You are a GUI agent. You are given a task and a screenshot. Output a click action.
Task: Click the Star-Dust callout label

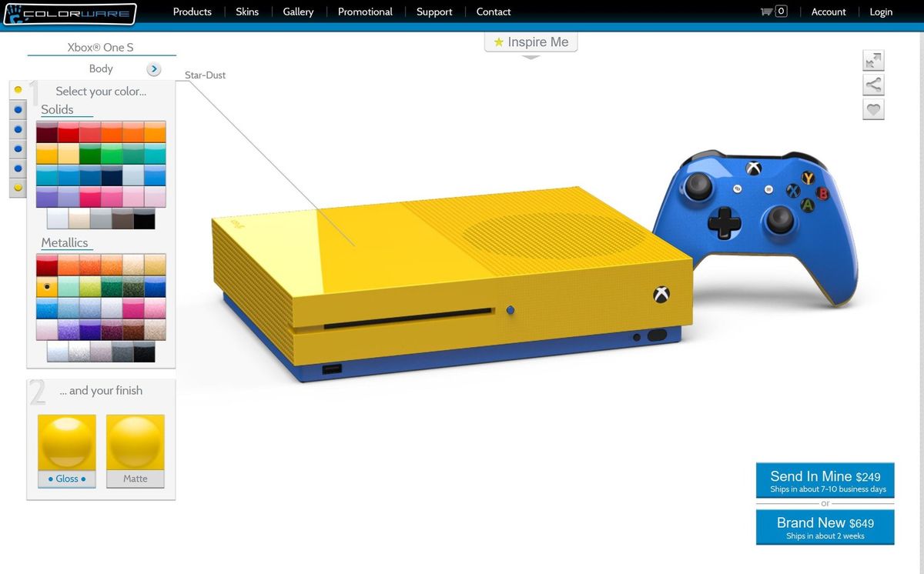click(x=204, y=75)
